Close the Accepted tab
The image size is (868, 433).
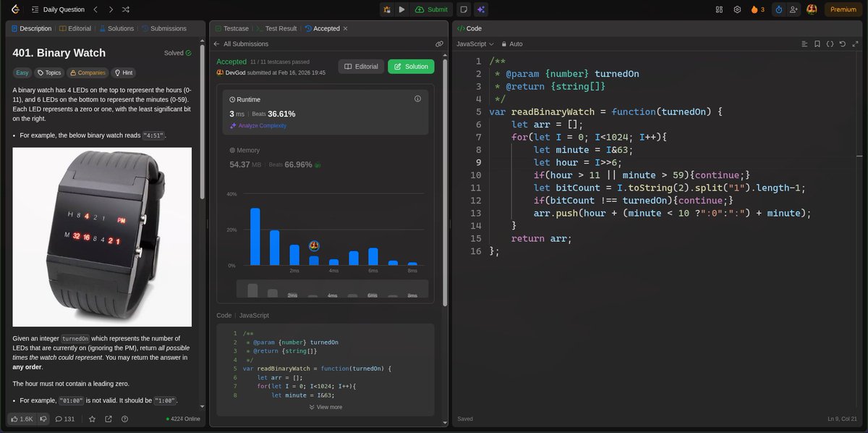(345, 28)
